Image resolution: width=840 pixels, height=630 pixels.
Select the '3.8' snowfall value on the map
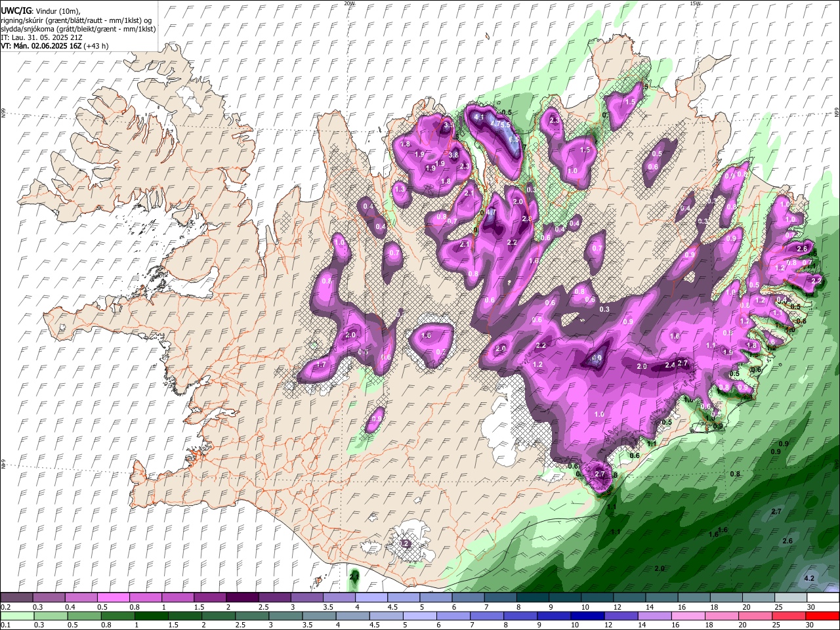[x=453, y=154]
